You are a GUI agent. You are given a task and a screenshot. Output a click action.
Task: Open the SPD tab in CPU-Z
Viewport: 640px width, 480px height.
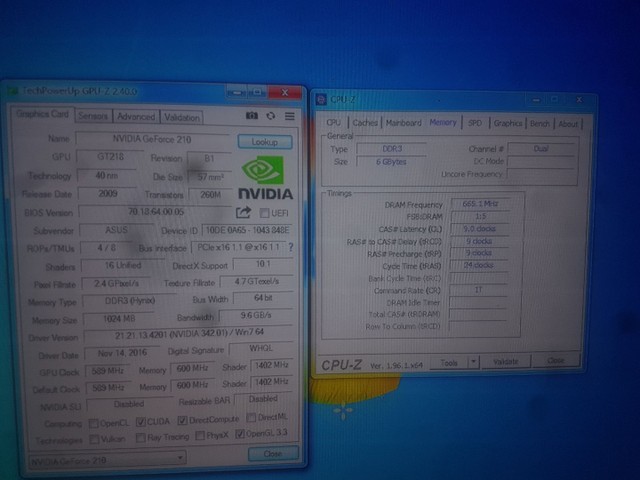click(x=475, y=123)
